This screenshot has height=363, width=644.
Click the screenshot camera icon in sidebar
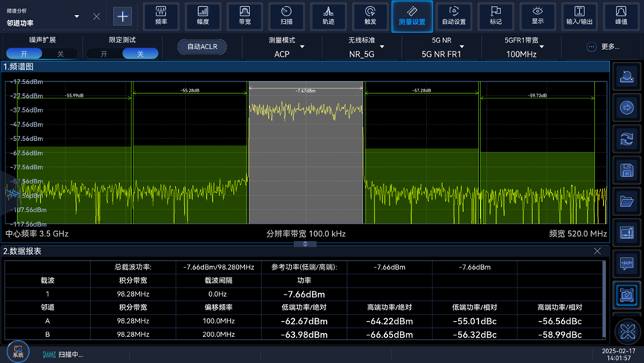click(627, 295)
